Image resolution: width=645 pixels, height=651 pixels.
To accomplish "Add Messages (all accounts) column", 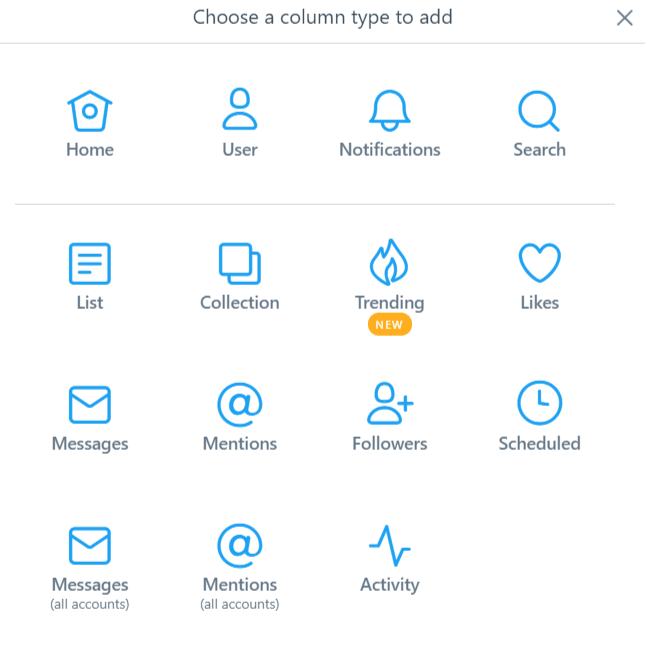I will click(x=90, y=547).
